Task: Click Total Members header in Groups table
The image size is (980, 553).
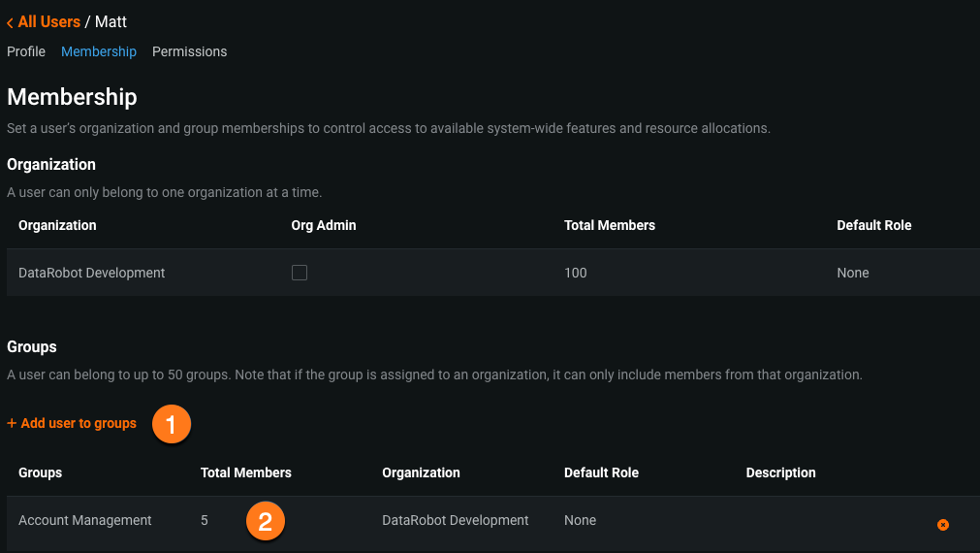Action: click(245, 473)
